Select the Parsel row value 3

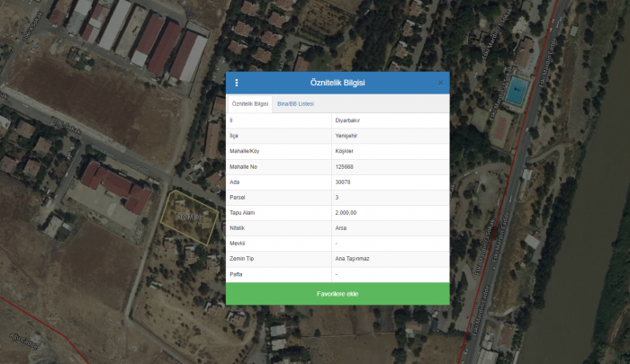click(337, 197)
